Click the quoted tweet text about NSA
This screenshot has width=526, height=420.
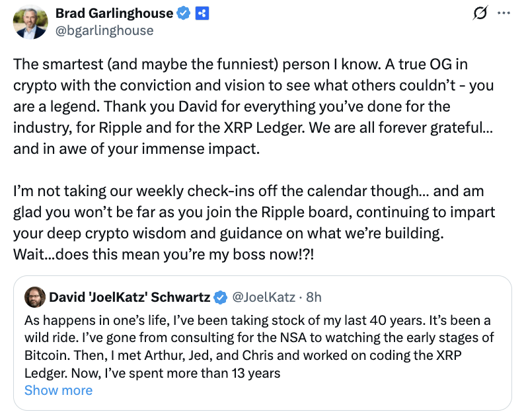(x=258, y=338)
